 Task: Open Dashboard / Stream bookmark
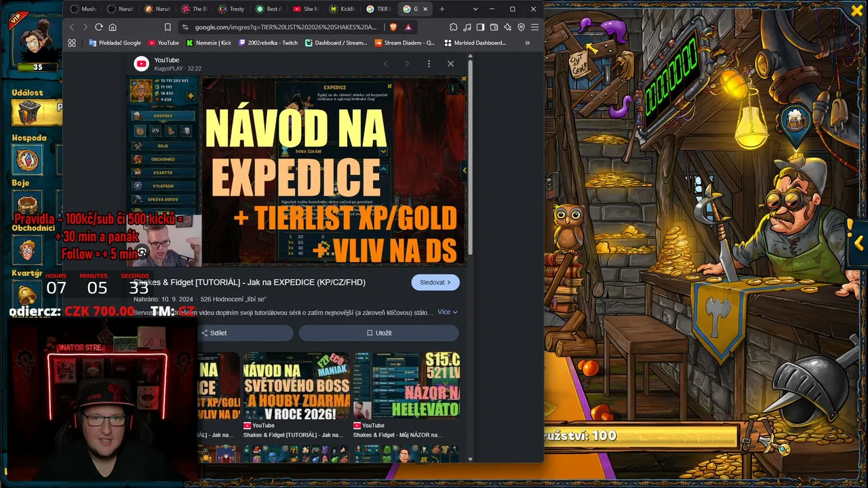[336, 43]
